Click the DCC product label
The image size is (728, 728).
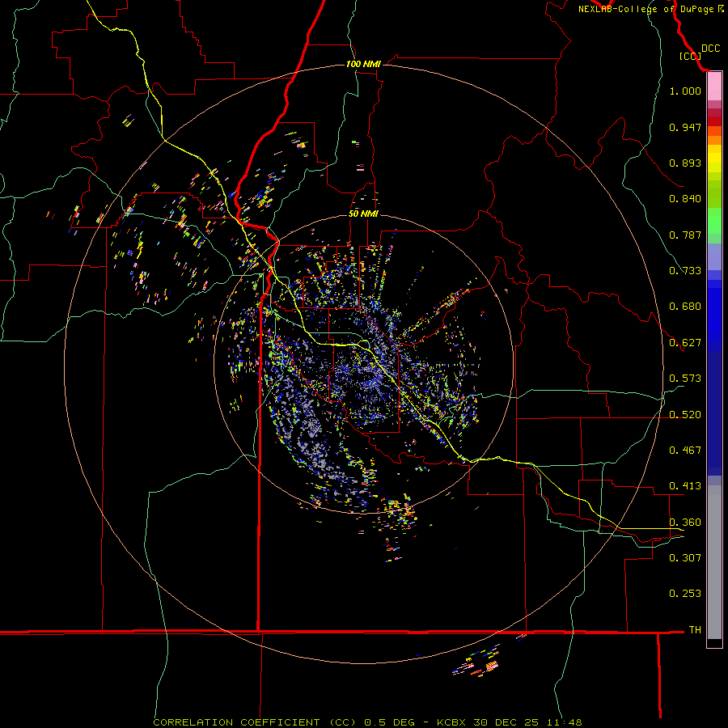coord(710,49)
